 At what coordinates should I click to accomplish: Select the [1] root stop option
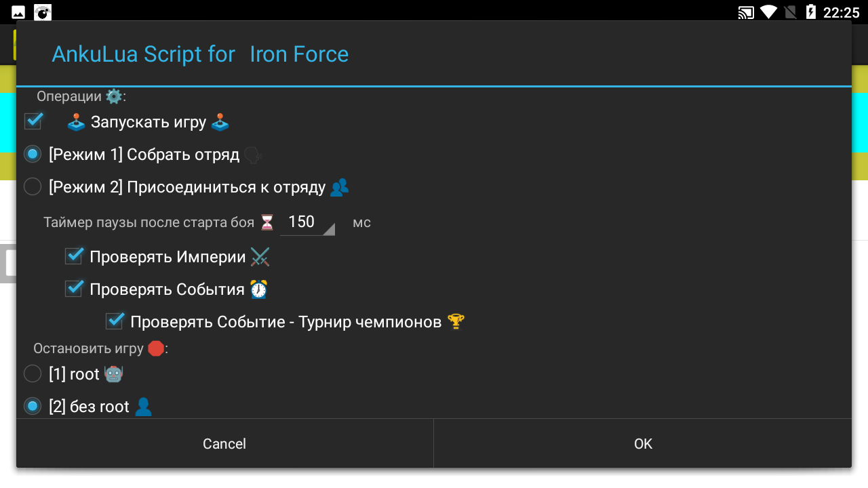coord(33,374)
